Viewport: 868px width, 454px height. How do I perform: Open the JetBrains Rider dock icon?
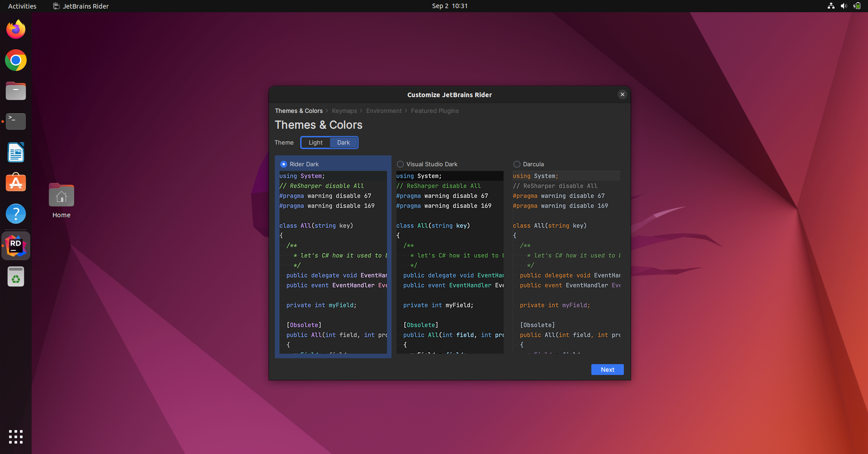(x=16, y=245)
